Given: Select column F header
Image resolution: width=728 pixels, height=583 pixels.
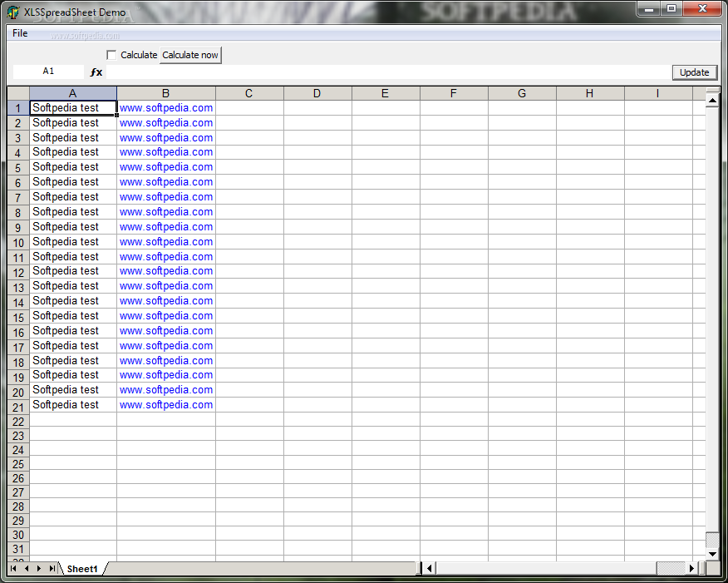Looking at the screenshot, I should point(454,93).
